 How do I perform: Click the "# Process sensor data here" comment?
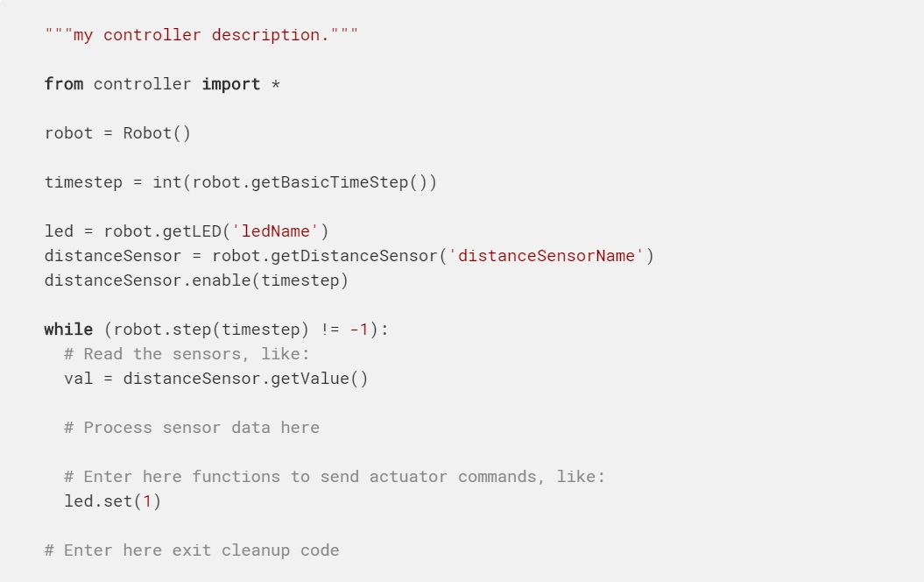tap(192, 428)
